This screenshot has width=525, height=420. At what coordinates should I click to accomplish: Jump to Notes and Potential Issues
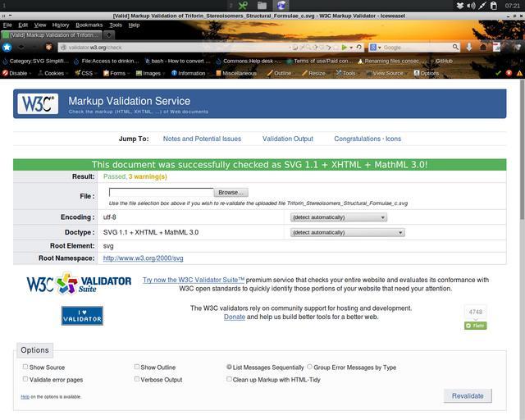[202, 139]
